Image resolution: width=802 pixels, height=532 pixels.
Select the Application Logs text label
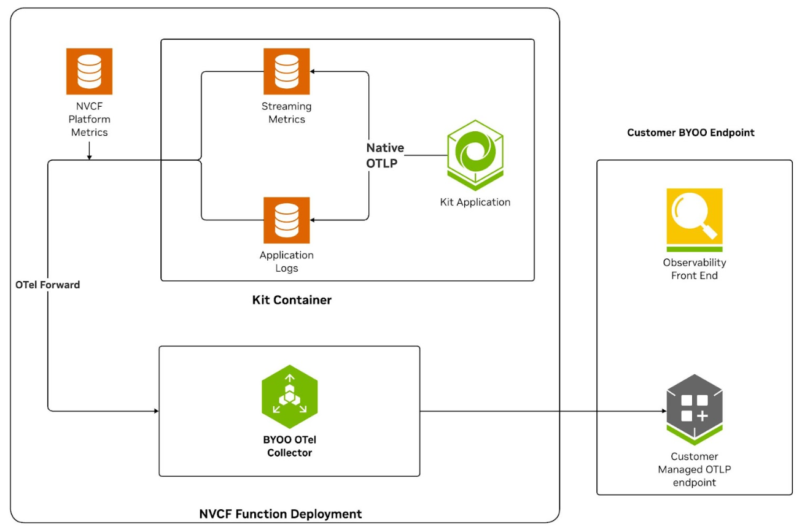286,261
